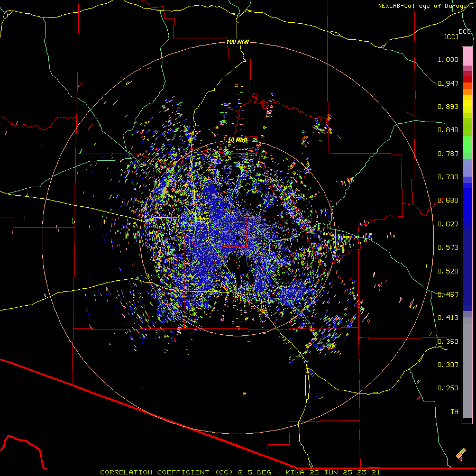Image resolution: width=476 pixels, height=476 pixels.
Task: Click the 50 NMI range ring label
Action: (237, 140)
